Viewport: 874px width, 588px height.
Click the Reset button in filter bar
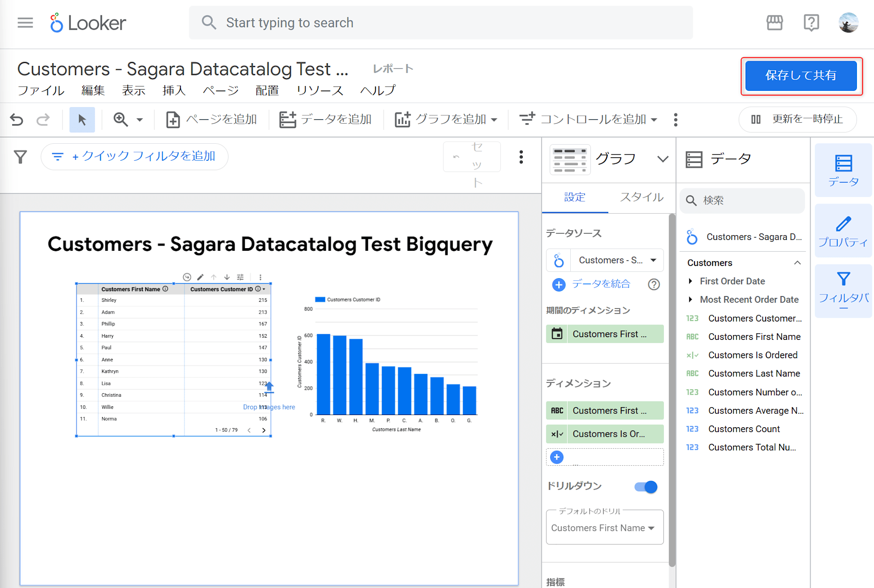(472, 156)
